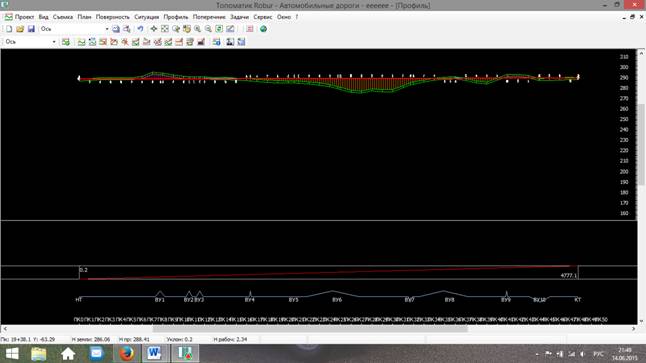Expand the upper Ось dropdown
Screen dimensions: 646x363
point(107,29)
